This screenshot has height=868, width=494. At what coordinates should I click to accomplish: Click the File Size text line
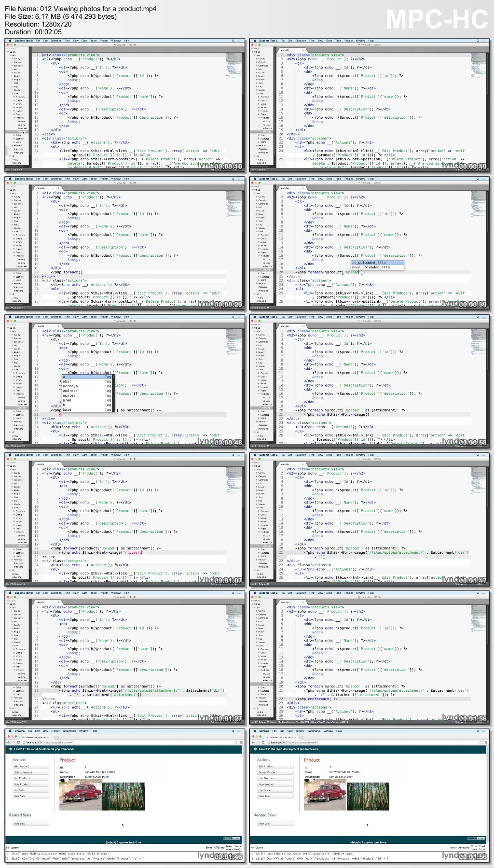coord(61,16)
